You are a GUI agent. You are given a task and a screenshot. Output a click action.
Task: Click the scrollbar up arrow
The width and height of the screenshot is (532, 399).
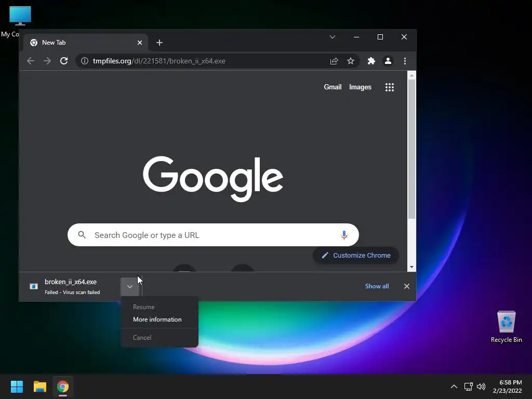pos(411,75)
